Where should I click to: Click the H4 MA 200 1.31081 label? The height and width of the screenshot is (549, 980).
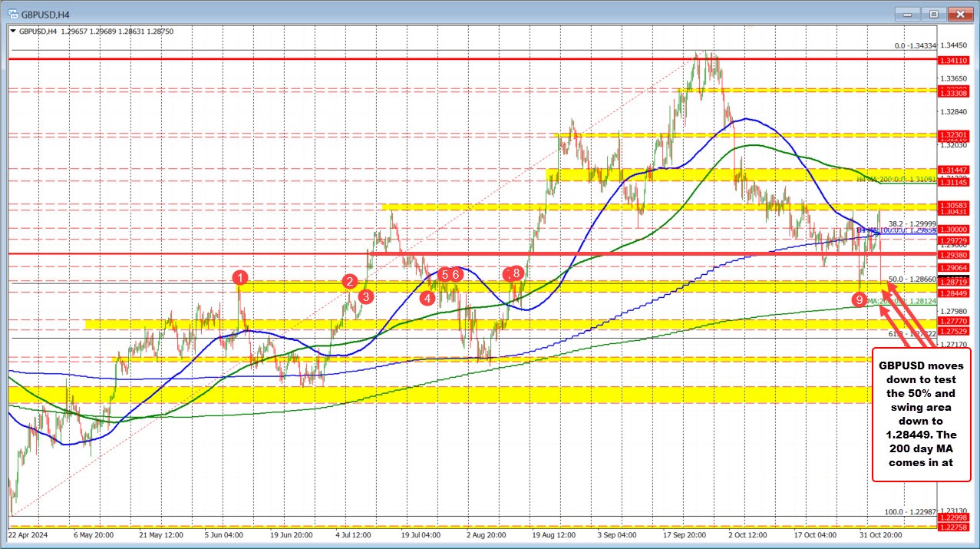896,178
